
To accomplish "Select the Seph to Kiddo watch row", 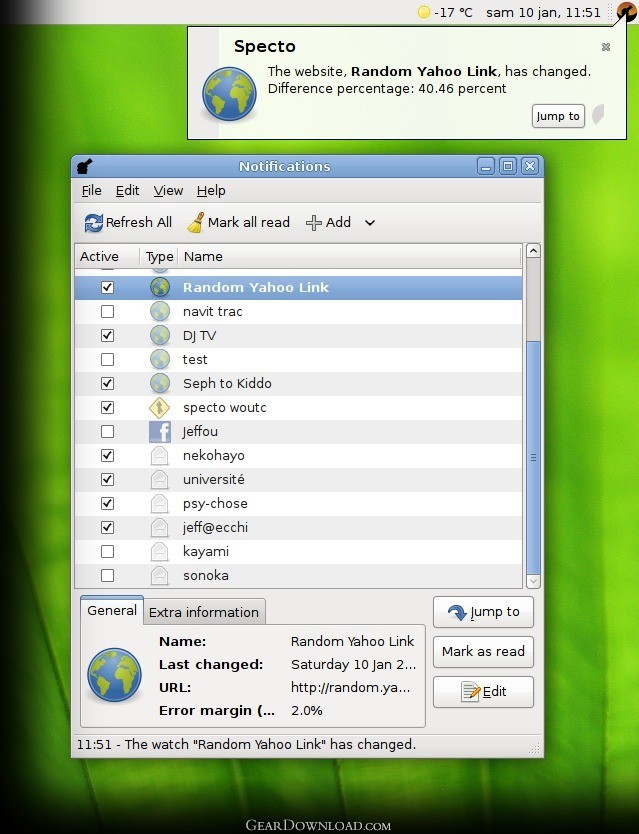I will [x=298, y=383].
